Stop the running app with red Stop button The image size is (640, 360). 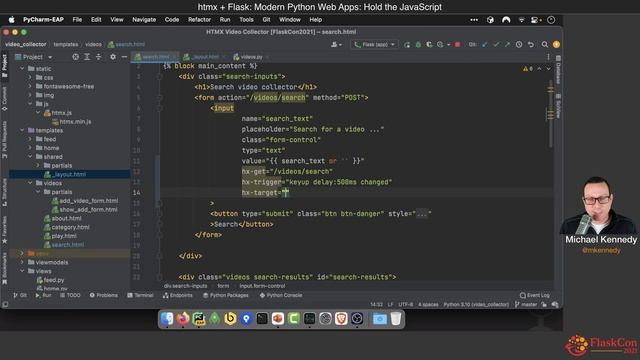click(458, 44)
